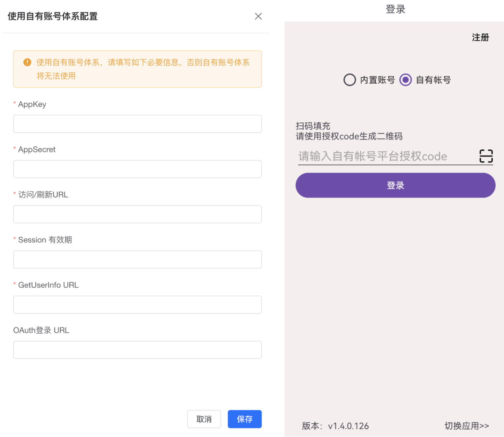This screenshot has height=437, width=504.
Task: Click the 授权code input on login screen
Action: (387, 156)
